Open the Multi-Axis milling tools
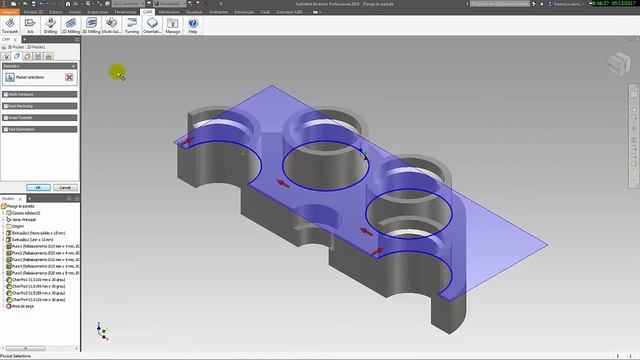Image resolution: width=640 pixels, height=360 pixels. click(111, 25)
